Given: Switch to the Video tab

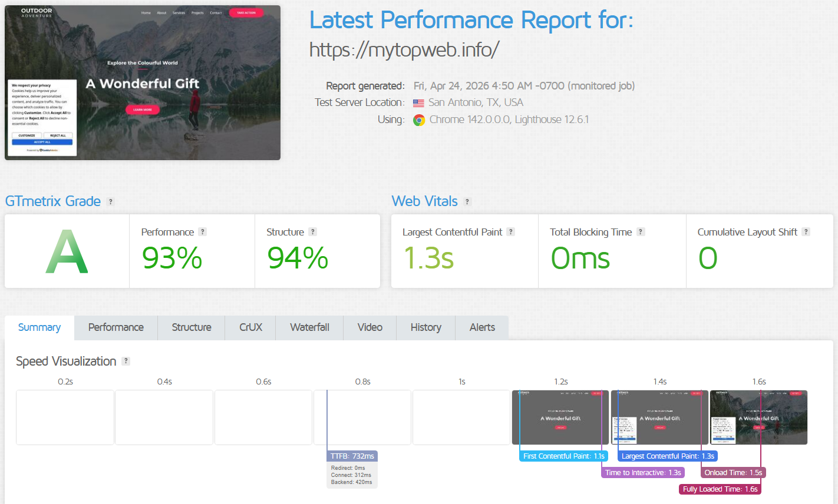Looking at the screenshot, I should click(x=370, y=327).
